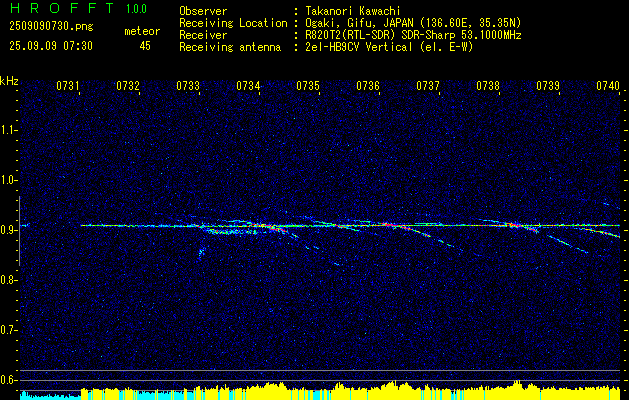Screen dimensions: 629x400
Task: Click the gray vertical frequency range bar
Action: point(19,231)
